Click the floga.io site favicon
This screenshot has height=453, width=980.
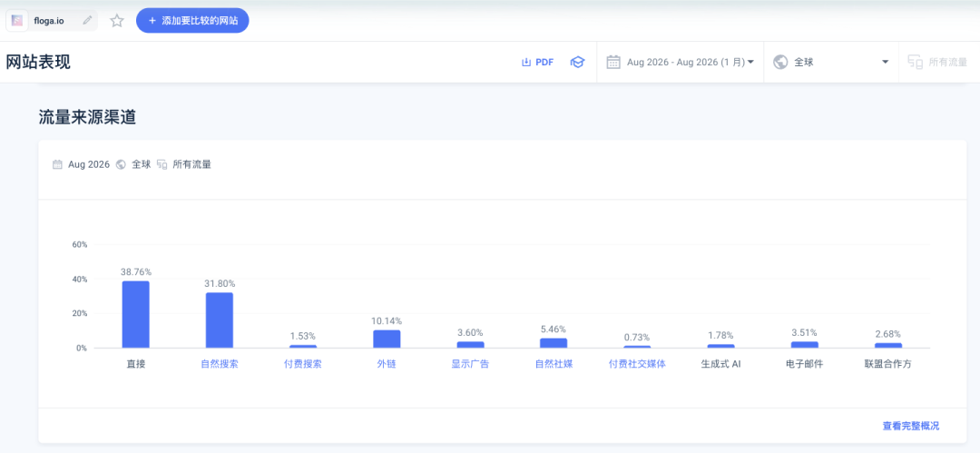[x=17, y=21]
